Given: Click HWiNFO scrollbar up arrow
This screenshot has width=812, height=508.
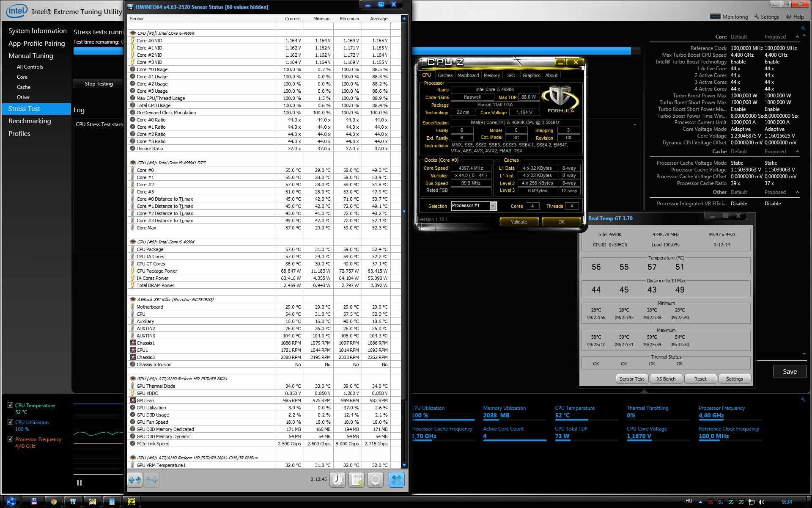Looking at the screenshot, I should (x=404, y=19).
